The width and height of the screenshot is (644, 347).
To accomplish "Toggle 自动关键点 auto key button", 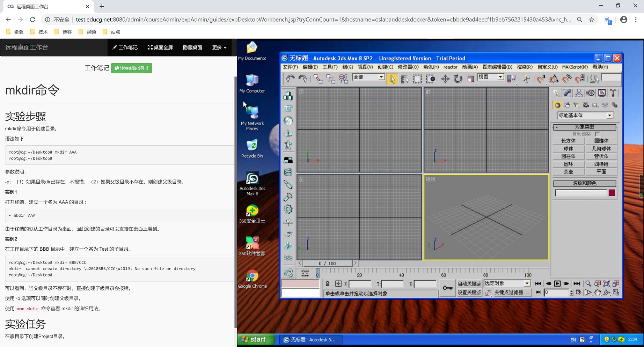I will [469, 284].
